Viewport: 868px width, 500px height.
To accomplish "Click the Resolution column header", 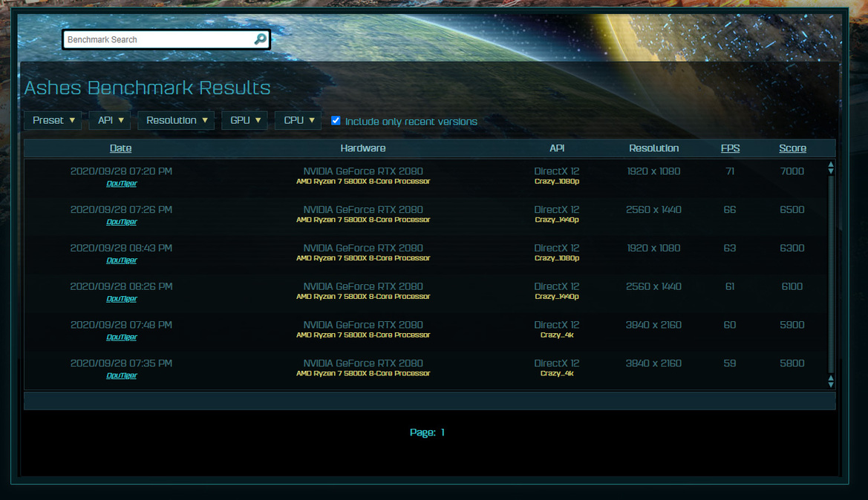I will click(653, 148).
